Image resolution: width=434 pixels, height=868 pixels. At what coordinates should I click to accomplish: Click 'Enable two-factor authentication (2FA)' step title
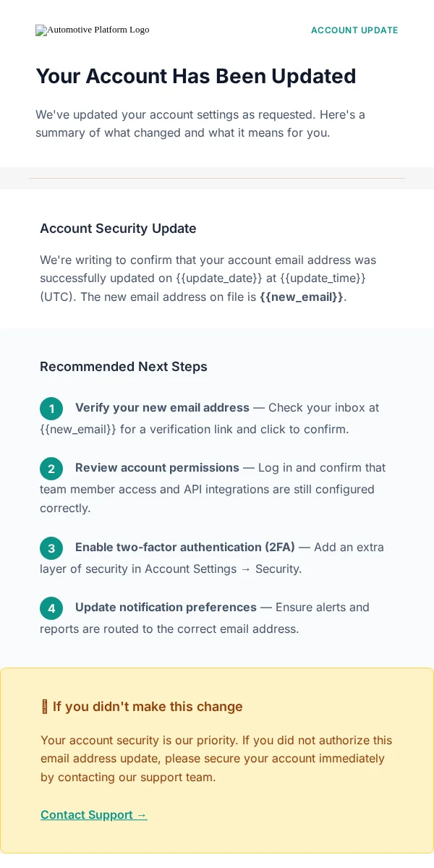185,547
